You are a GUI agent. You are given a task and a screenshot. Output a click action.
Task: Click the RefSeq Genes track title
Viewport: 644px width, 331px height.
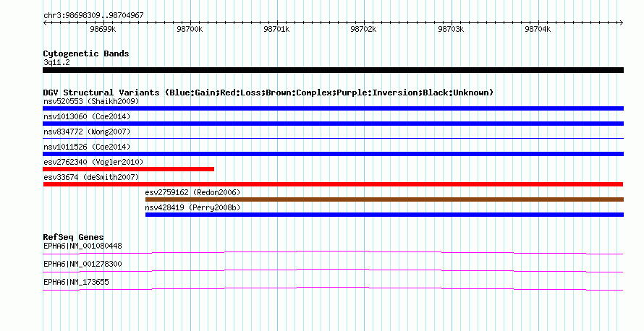tap(73, 237)
